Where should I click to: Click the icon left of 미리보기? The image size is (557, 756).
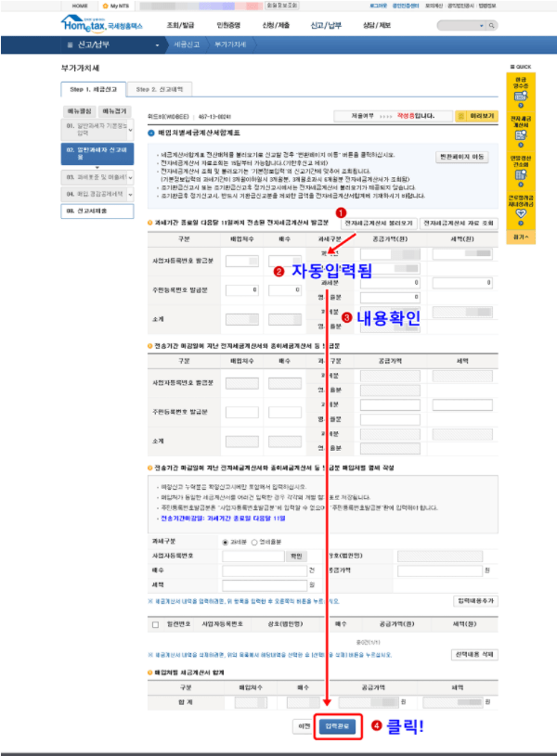[461, 116]
